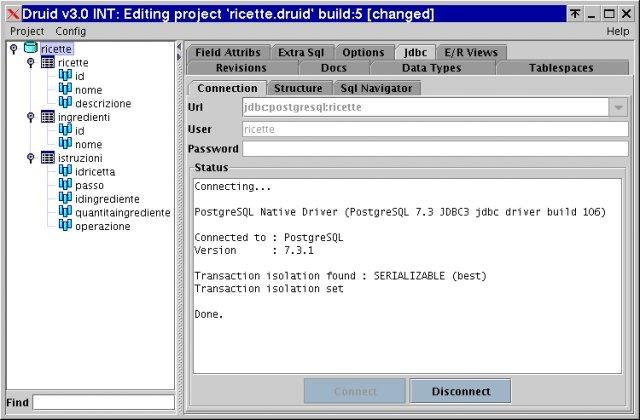Open the Url combo box dropdown arrow
The width and height of the screenshot is (640, 420).
coord(618,108)
